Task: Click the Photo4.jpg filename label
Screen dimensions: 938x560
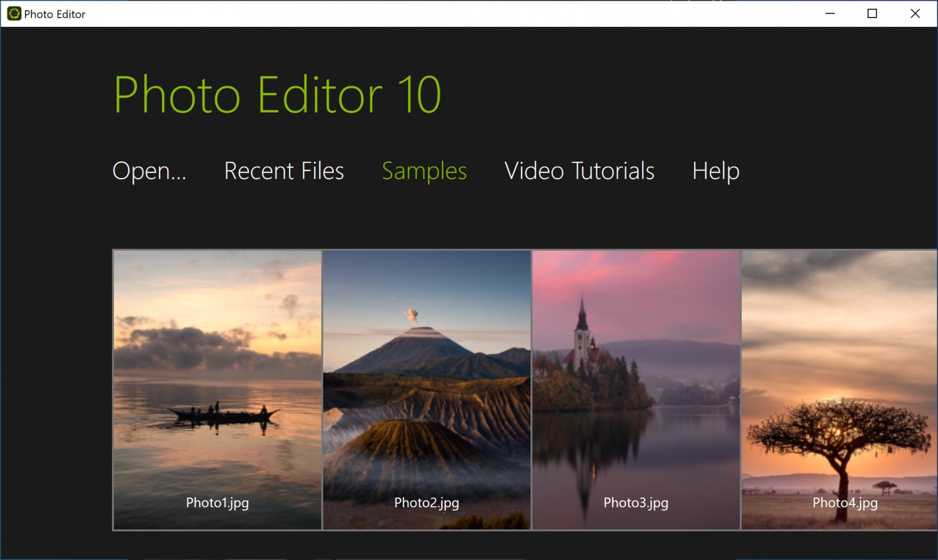Action: coord(845,502)
